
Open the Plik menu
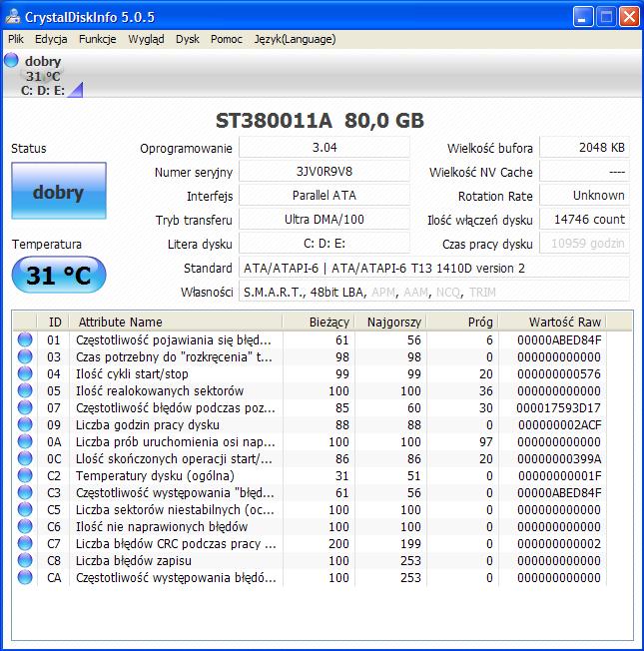[16, 39]
